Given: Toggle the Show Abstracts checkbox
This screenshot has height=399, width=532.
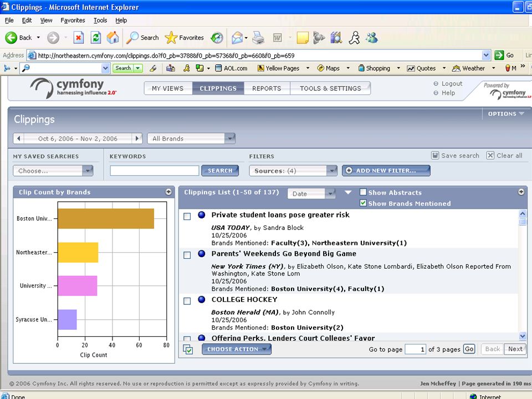Looking at the screenshot, I should 363,192.
